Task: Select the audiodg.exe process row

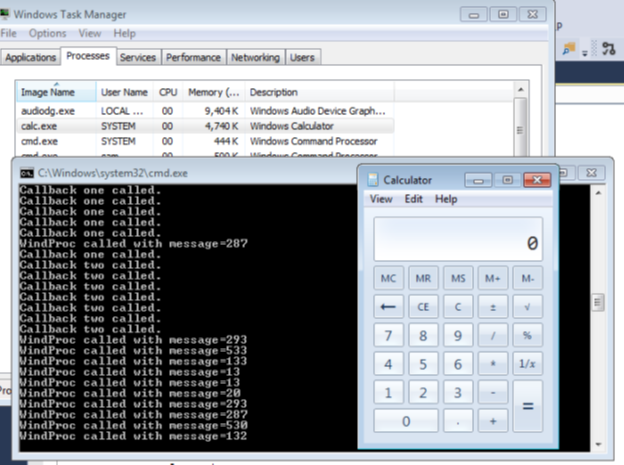Action: [205, 111]
